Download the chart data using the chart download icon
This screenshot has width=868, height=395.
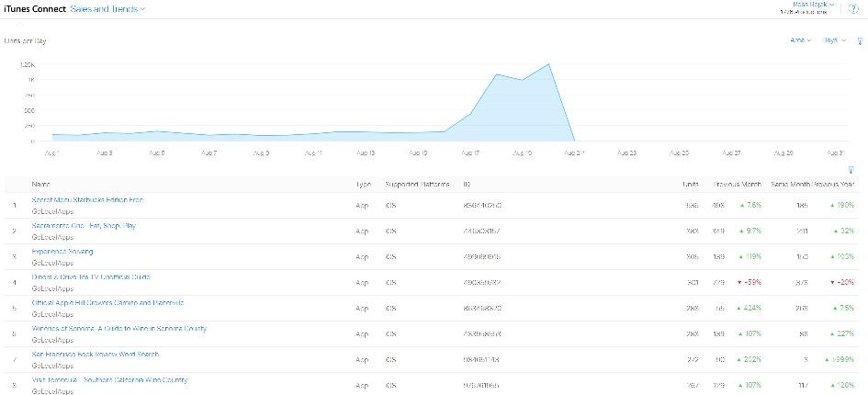(860, 41)
